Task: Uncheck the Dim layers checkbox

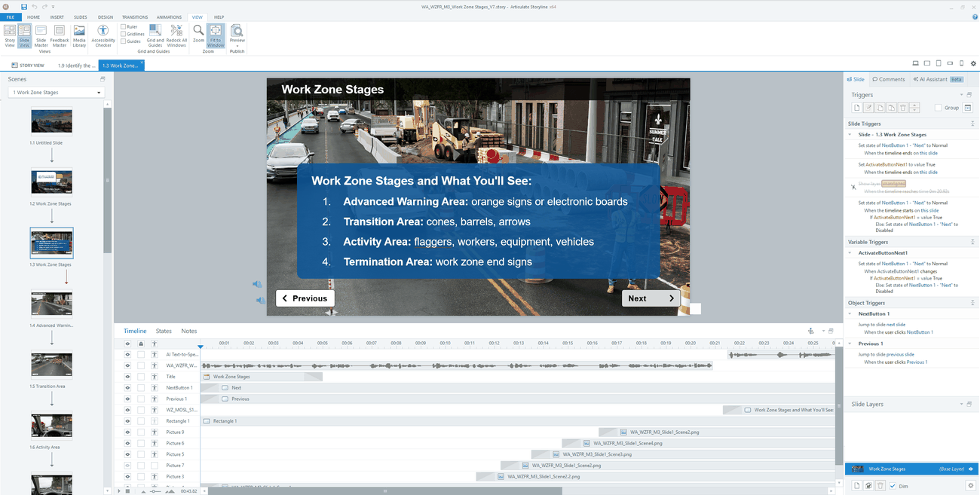Action: pyautogui.click(x=893, y=486)
